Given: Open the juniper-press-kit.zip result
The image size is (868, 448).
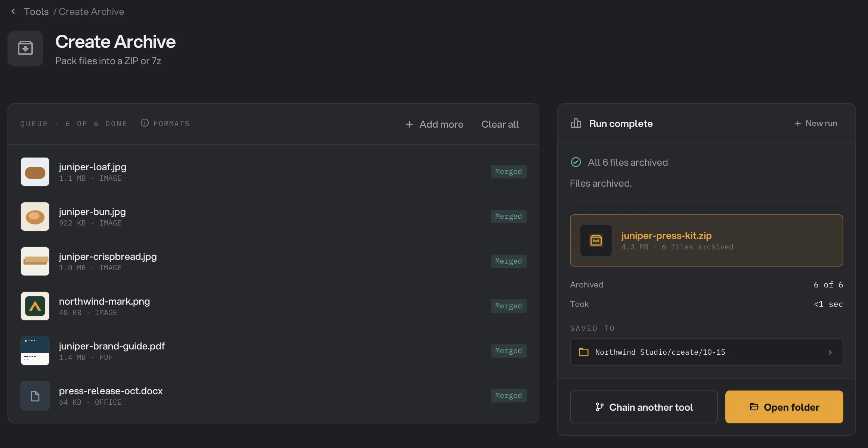Looking at the screenshot, I should pyautogui.click(x=706, y=240).
